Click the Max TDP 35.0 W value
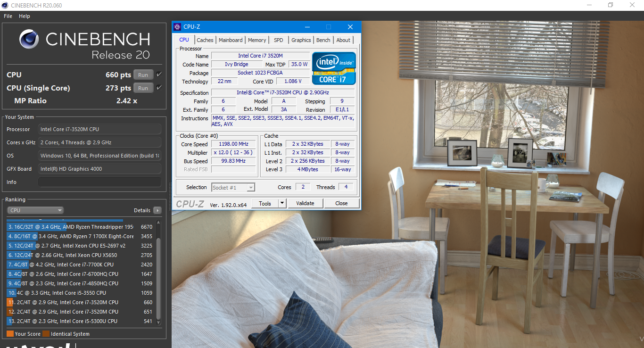This screenshot has width=644, height=348. tap(299, 64)
